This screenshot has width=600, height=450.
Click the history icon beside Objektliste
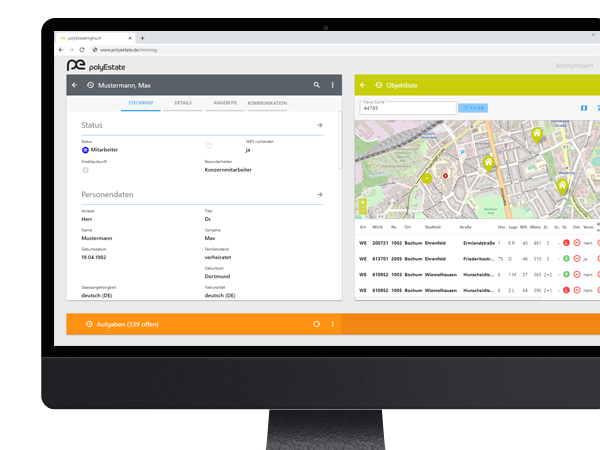tap(377, 86)
